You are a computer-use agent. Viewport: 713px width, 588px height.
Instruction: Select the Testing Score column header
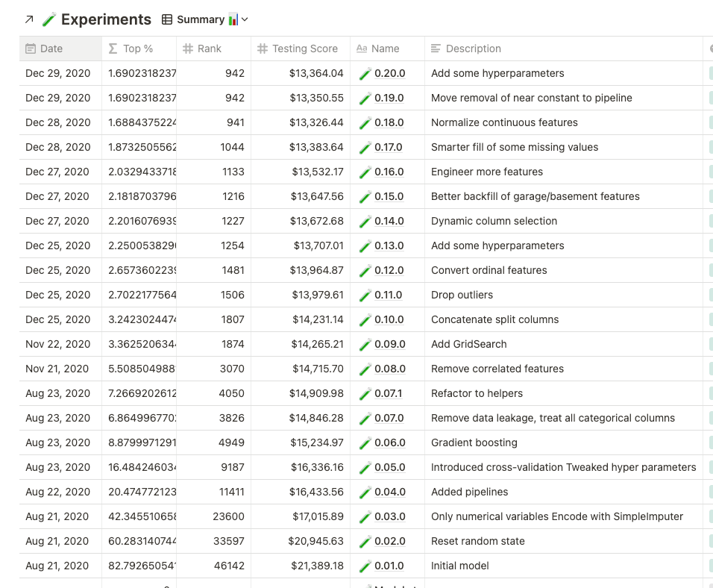click(x=300, y=49)
